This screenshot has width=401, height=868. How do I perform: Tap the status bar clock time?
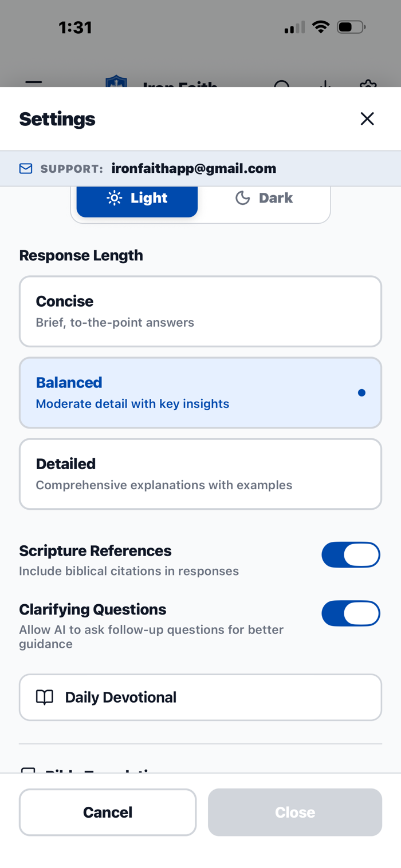[75, 27]
